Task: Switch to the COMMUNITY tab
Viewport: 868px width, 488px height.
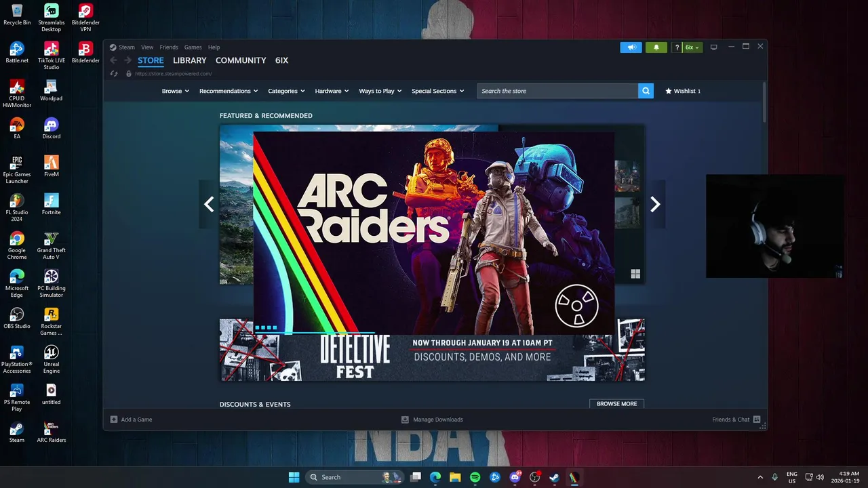Action: click(x=241, y=60)
